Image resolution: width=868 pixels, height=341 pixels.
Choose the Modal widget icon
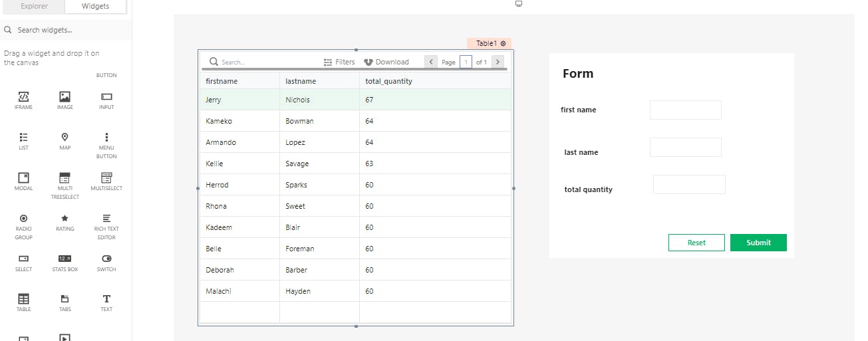(23, 177)
